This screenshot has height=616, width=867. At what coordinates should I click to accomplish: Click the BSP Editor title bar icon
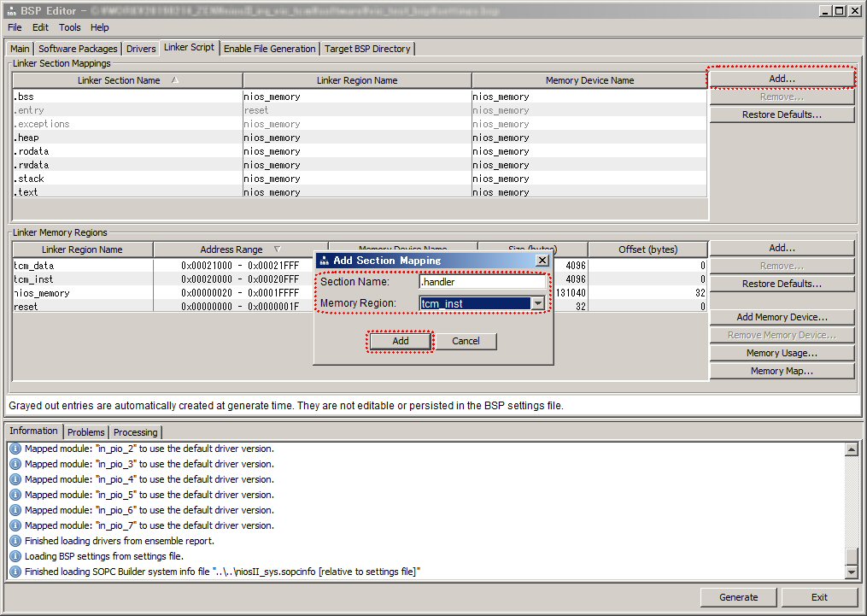[10, 10]
